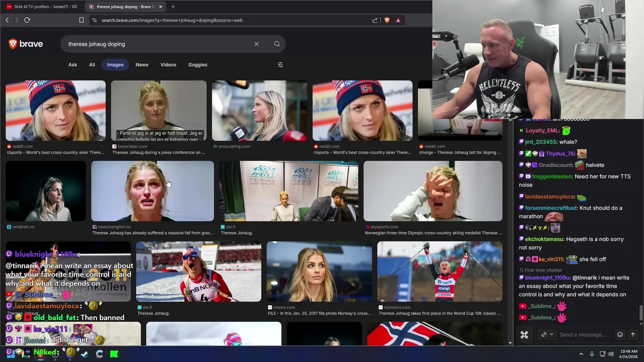Open the yle.fi skier with sunglasses image
644x362 pixels.
pos(198,271)
